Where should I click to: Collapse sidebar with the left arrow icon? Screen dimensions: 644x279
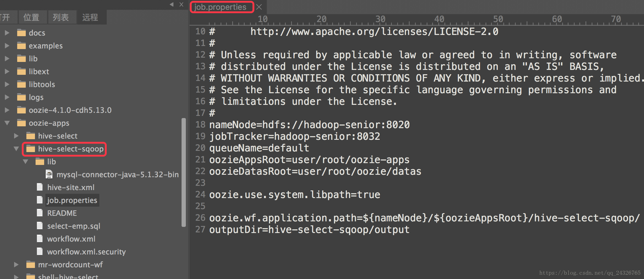click(172, 4)
